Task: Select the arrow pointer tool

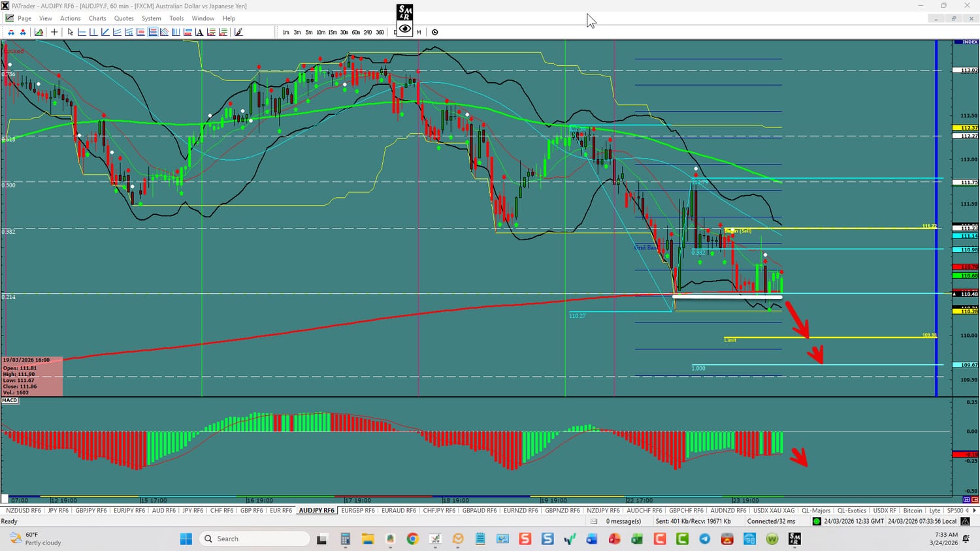Action: (70, 32)
